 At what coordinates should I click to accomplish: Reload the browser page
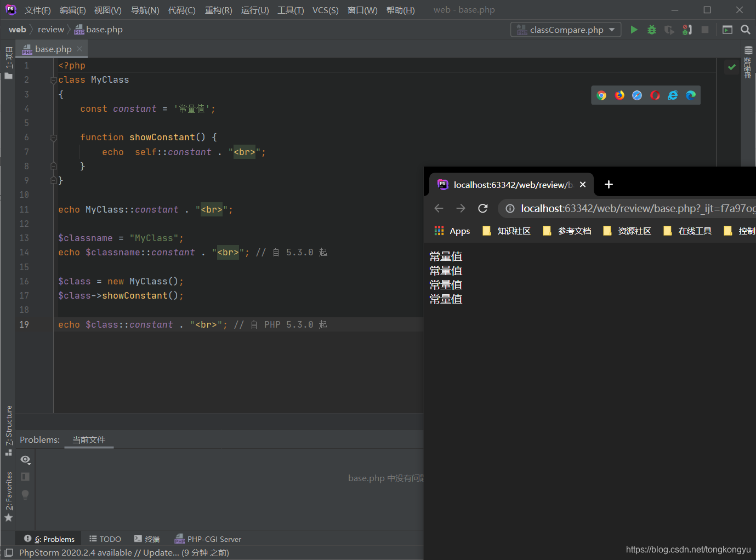click(x=482, y=208)
